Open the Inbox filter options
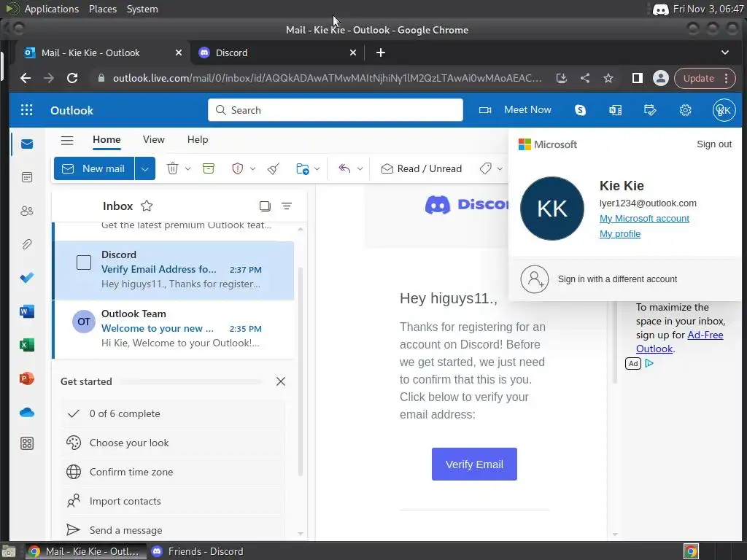Screen dimensions: 747x560 click(x=286, y=206)
